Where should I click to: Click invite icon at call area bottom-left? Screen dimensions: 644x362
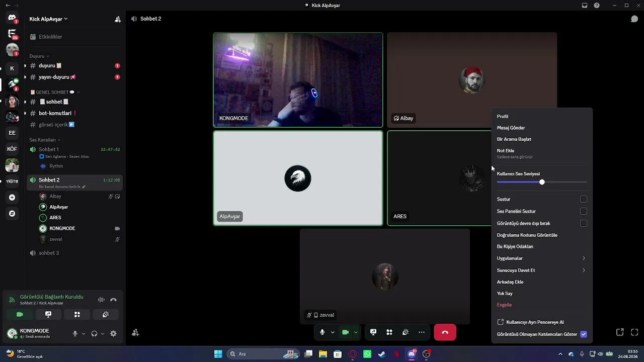pyautogui.click(x=135, y=332)
